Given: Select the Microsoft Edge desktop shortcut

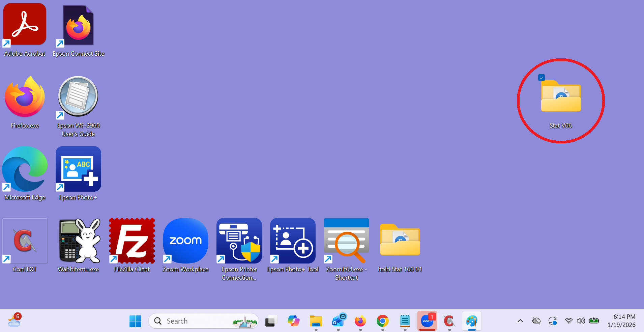Looking at the screenshot, I should [x=25, y=169].
